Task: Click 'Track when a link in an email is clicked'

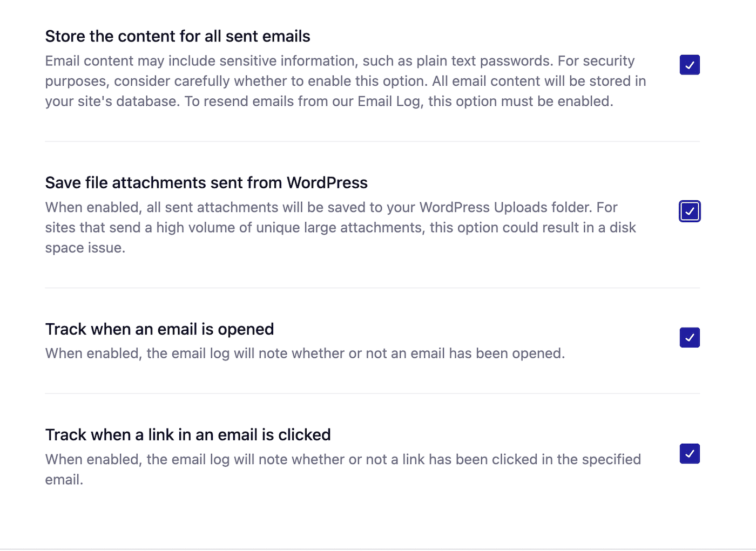Action: 188,434
